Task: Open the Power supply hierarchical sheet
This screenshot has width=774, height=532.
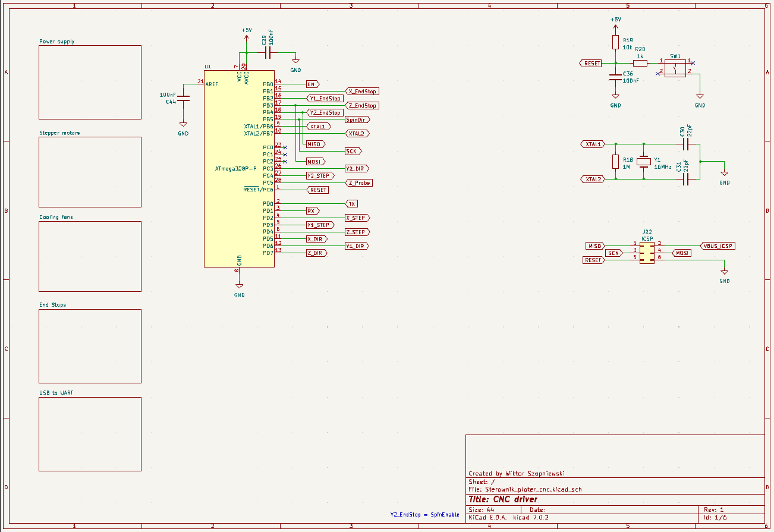Action: click(90, 81)
